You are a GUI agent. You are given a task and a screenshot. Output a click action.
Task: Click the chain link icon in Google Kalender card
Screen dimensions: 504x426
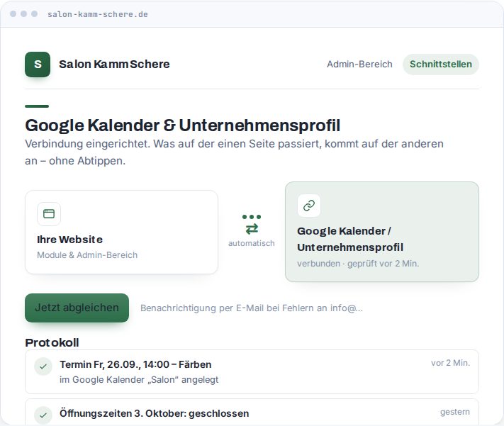coord(309,206)
